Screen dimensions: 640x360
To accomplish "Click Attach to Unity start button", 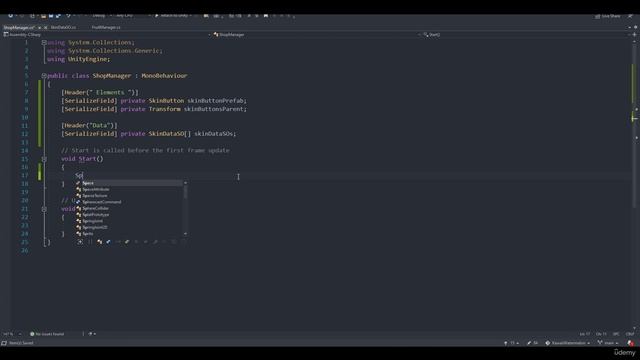I will pyautogui.click(x=173, y=16).
